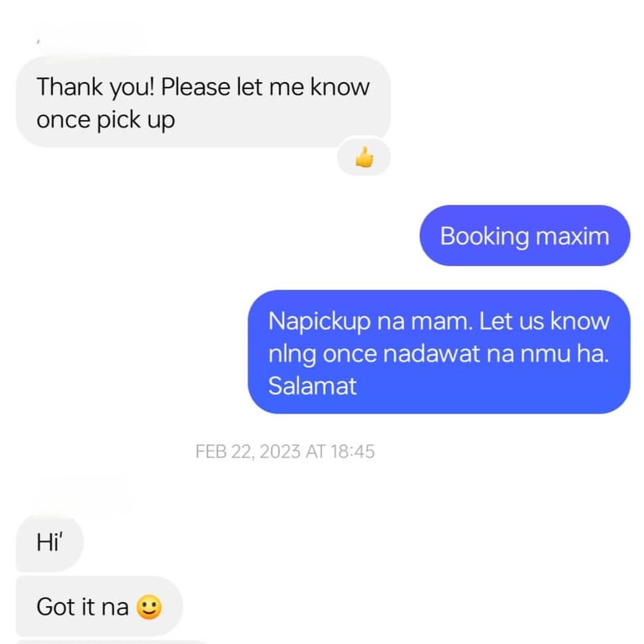Select the "Booking maxim" message bubble
Screen dimensions: 644x644
click(524, 236)
